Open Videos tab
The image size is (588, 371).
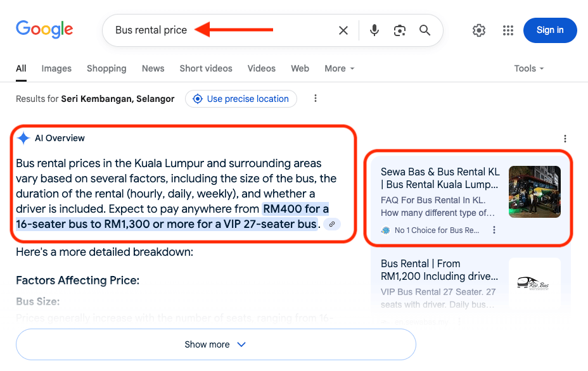click(262, 68)
